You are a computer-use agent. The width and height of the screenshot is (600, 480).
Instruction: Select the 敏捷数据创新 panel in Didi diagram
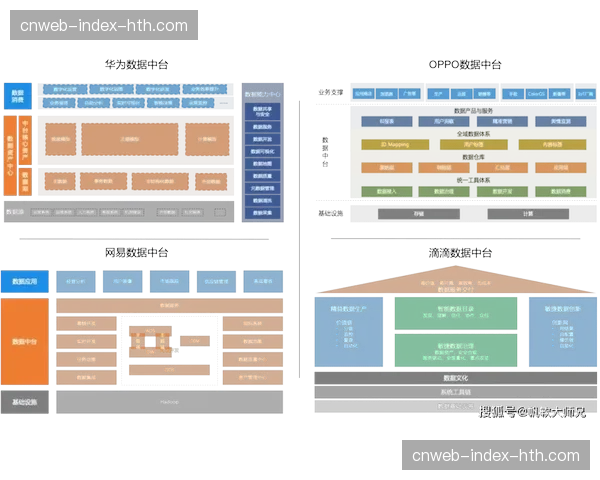coord(562,332)
